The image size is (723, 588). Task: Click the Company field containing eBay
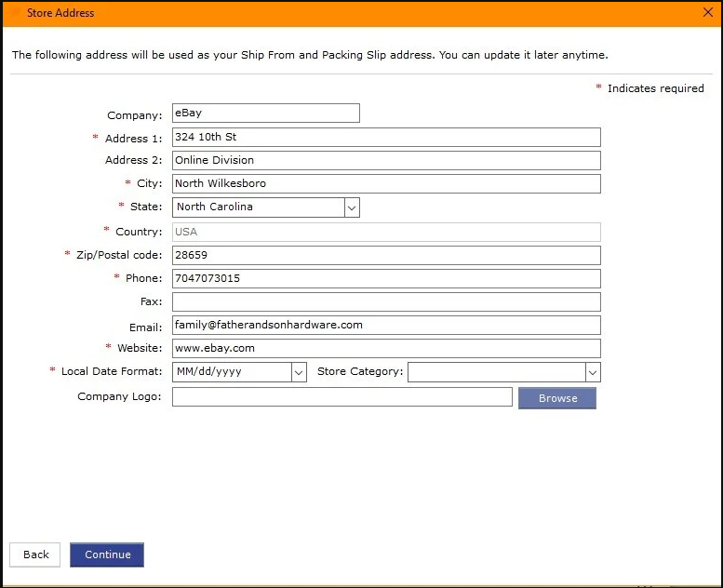[x=265, y=114]
